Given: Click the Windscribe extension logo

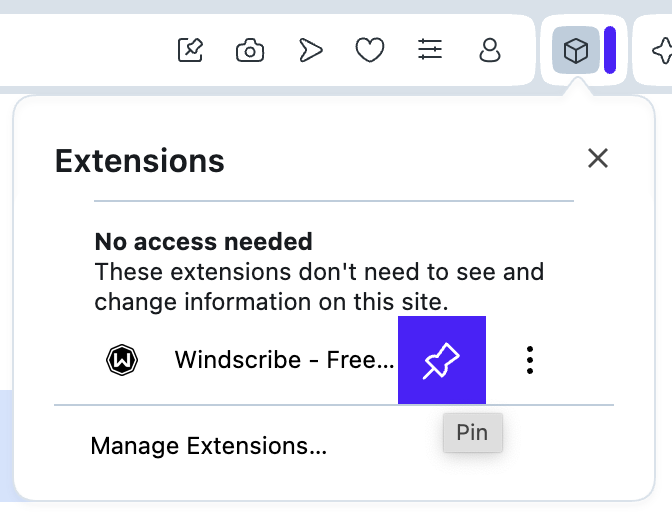Looking at the screenshot, I should (x=122, y=360).
